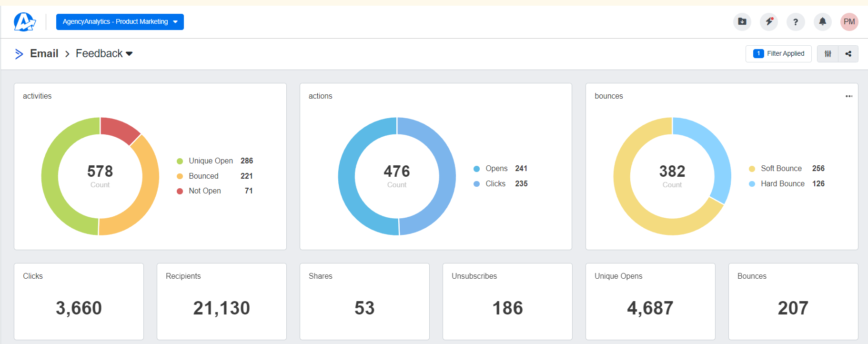Select the Unsubscribes stat card

pos(507,301)
